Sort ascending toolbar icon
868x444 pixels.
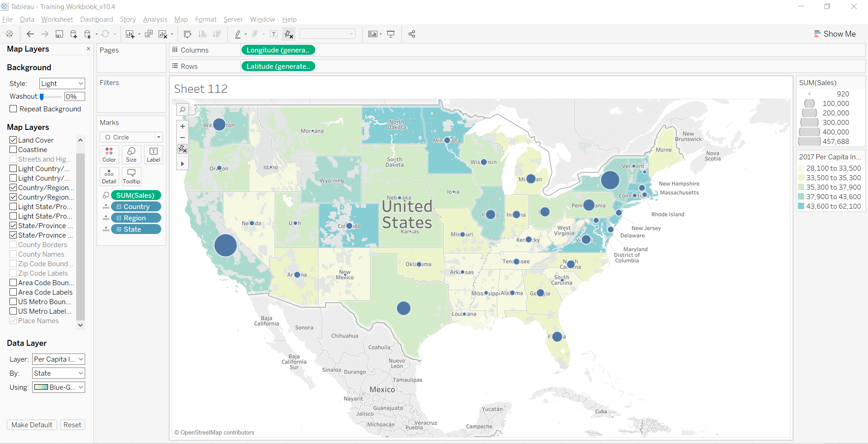click(203, 34)
